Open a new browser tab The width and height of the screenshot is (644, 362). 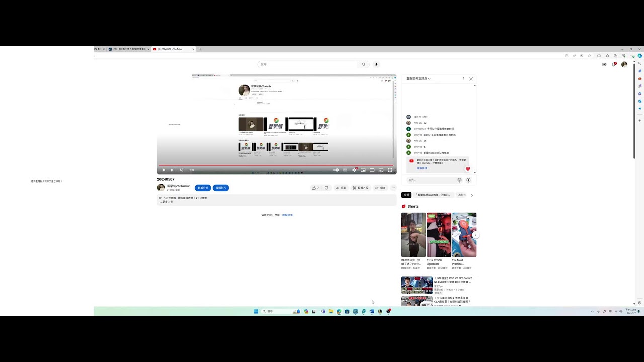pos(200,49)
